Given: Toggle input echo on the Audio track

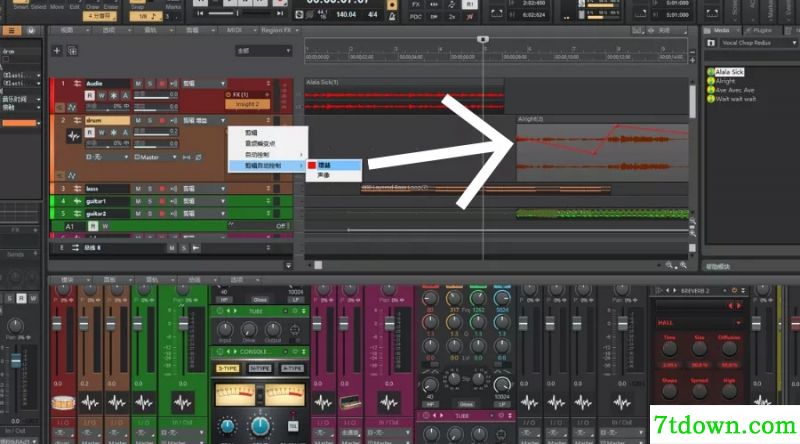Looking at the screenshot, I should pos(173,83).
